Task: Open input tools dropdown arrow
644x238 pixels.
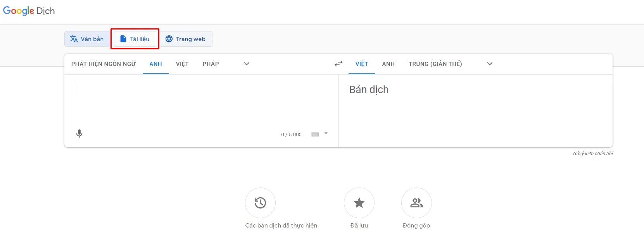Action: 326,134
